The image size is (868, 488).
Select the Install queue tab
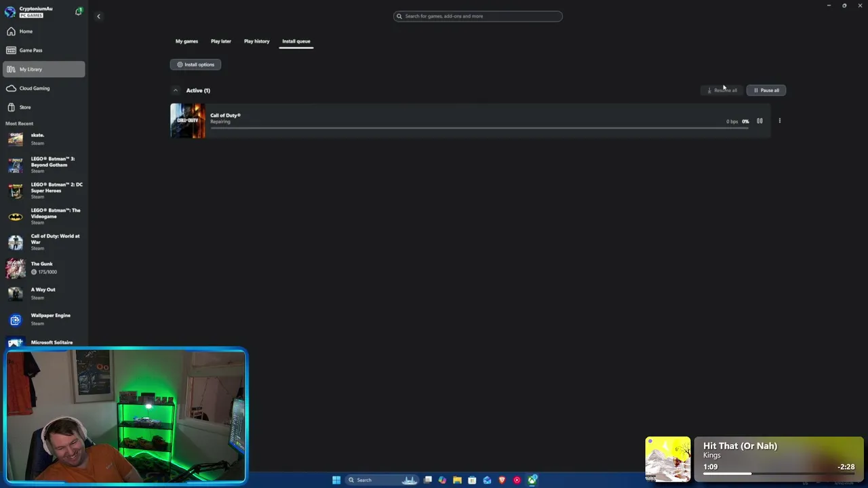pos(296,41)
